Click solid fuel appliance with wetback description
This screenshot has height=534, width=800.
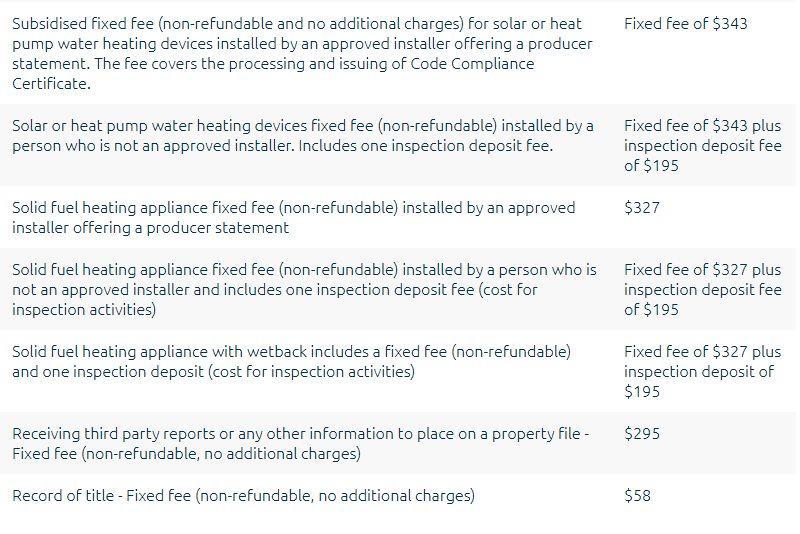[291, 362]
